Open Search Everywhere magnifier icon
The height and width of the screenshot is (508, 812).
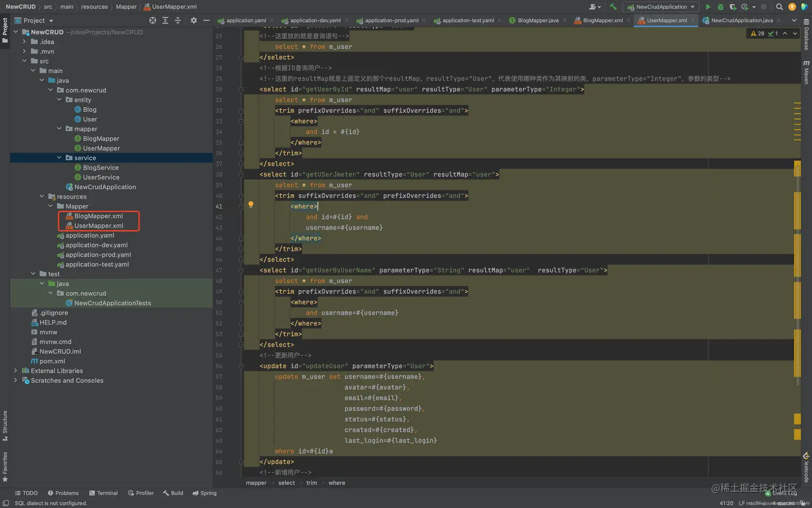779,7
